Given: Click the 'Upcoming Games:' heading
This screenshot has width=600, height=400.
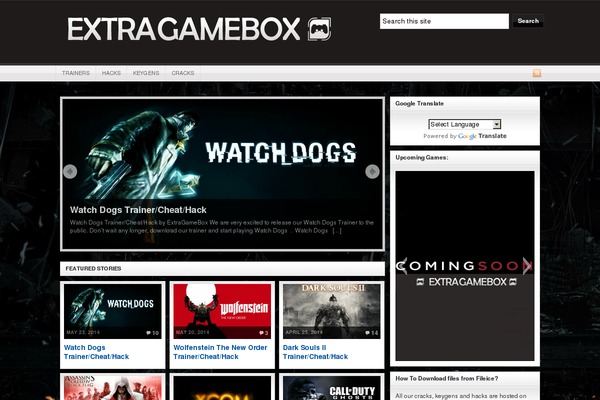Looking at the screenshot, I should (422, 158).
